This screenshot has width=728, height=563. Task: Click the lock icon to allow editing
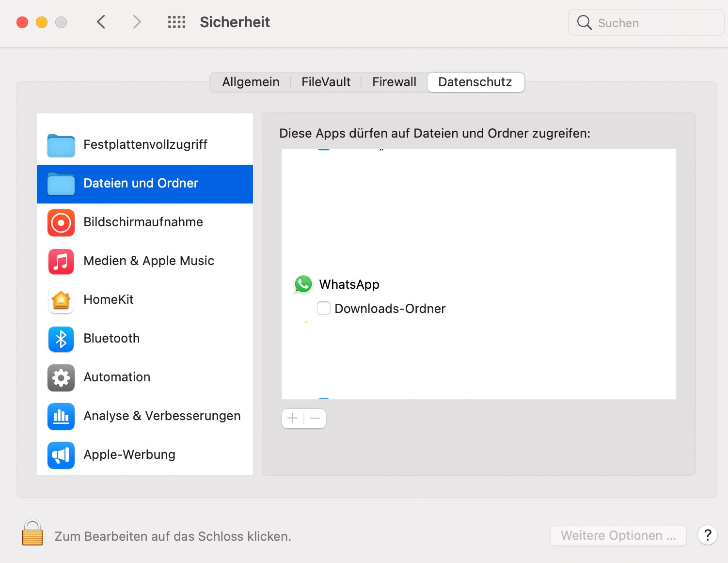32,533
